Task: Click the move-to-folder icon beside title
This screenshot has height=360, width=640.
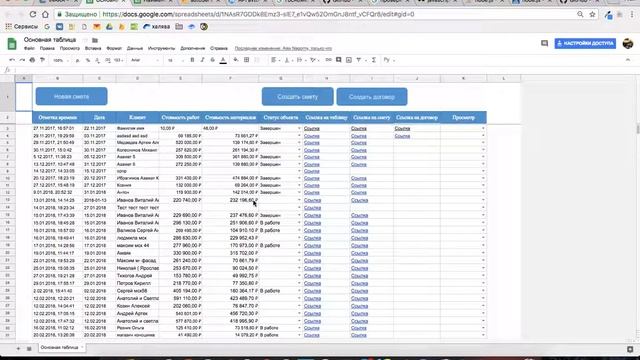Action: point(95,40)
